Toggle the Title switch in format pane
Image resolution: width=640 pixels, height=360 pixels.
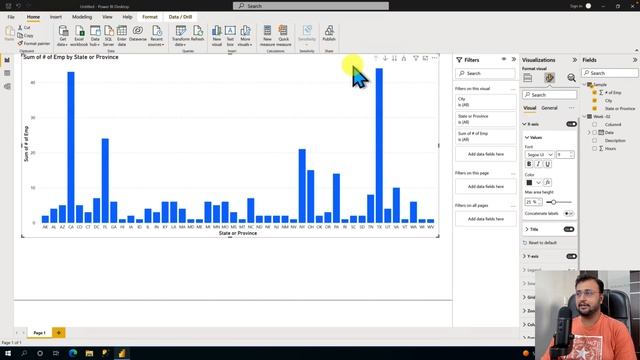pos(569,229)
